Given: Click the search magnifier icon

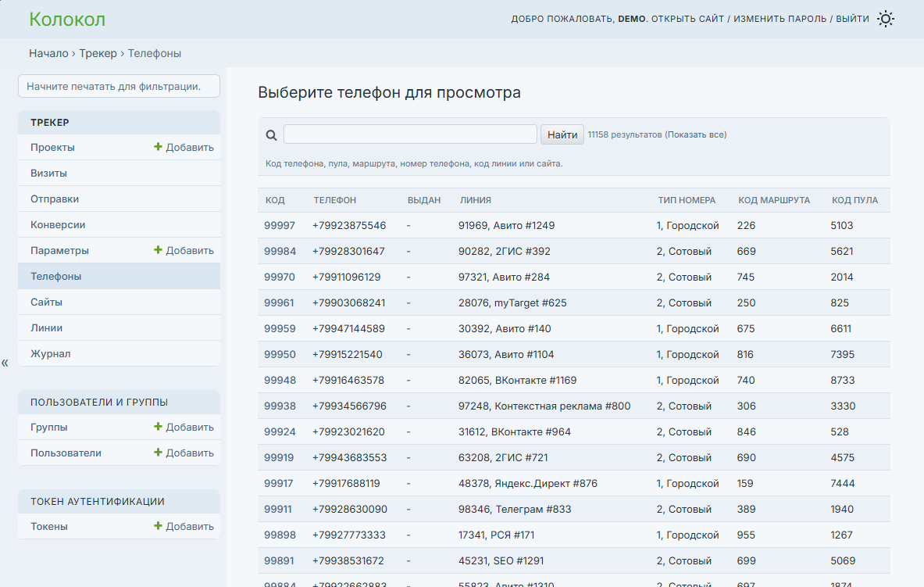Looking at the screenshot, I should 271,135.
